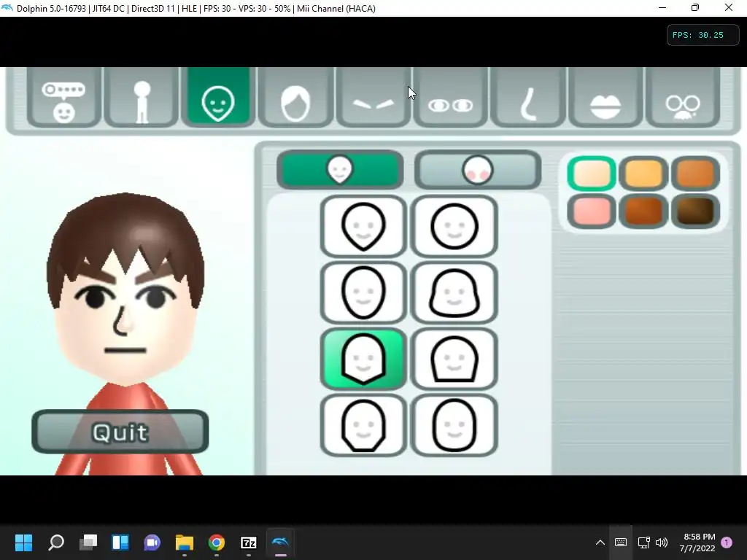This screenshot has width=747, height=560.
Task: Open the Windows Start menu
Action: (x=23, y=542)
